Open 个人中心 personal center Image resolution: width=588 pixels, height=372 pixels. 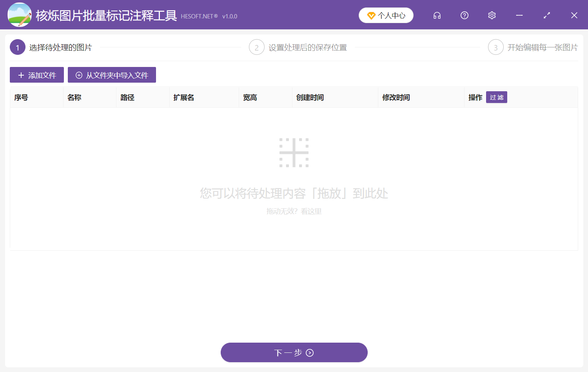(386, 15)
